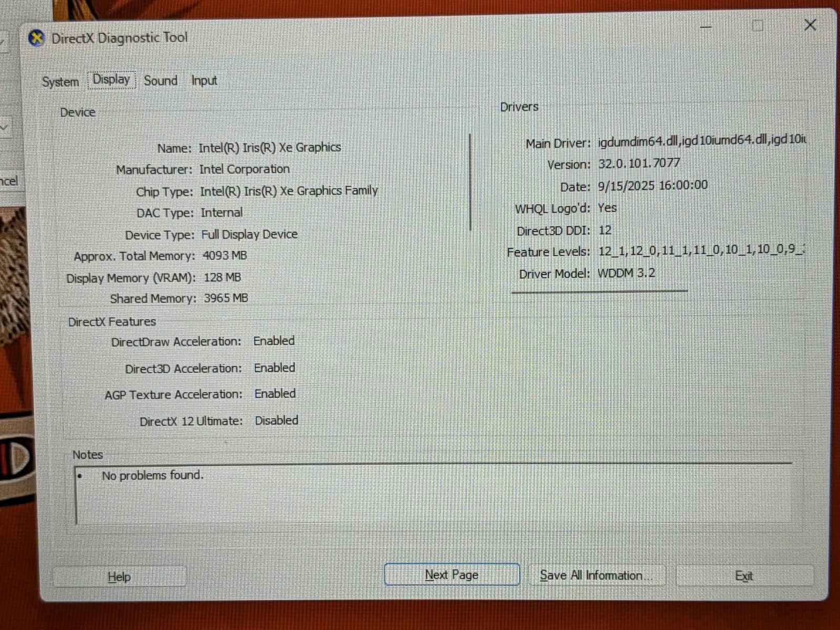Image resolution: width=840 pixels, height=630 pixels.
Task: Click shared memory value '3965 MB'
Action: 226,298
